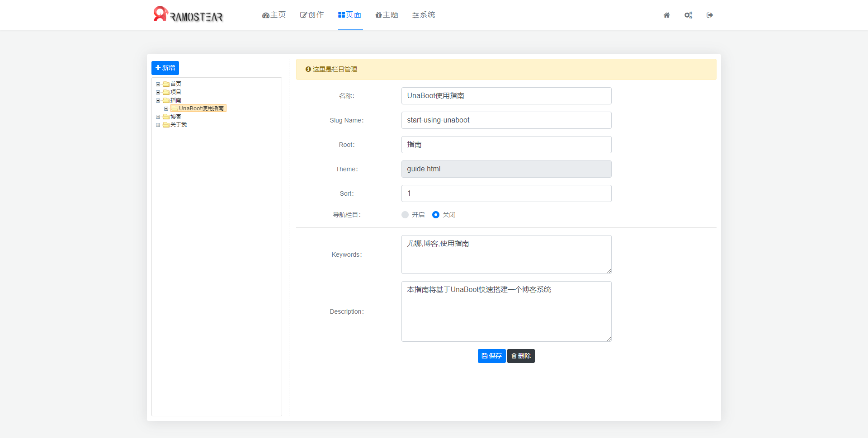This screenshot has width=868, height=438.
Task: Click the 保存 save button
Action: pos(491,356)
